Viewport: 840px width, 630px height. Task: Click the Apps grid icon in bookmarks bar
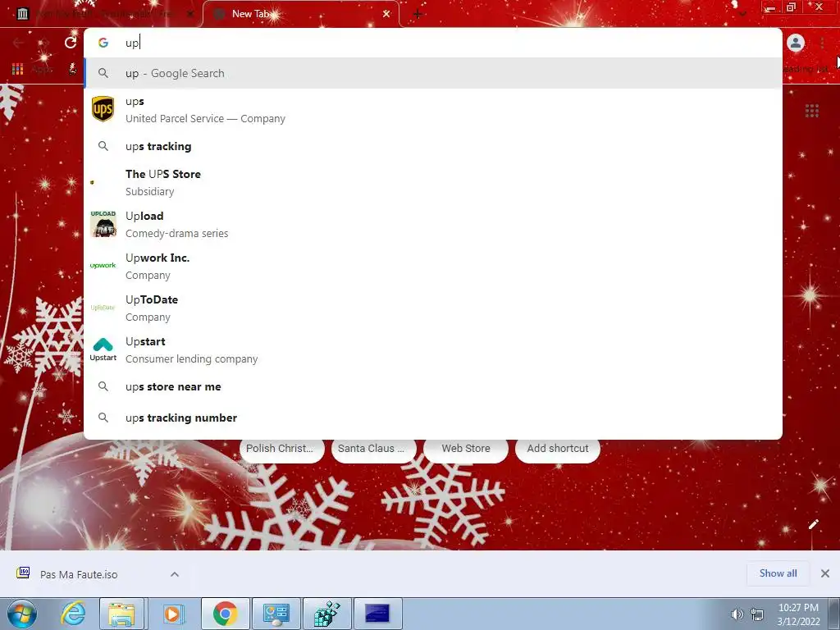[x=18, y=69]
